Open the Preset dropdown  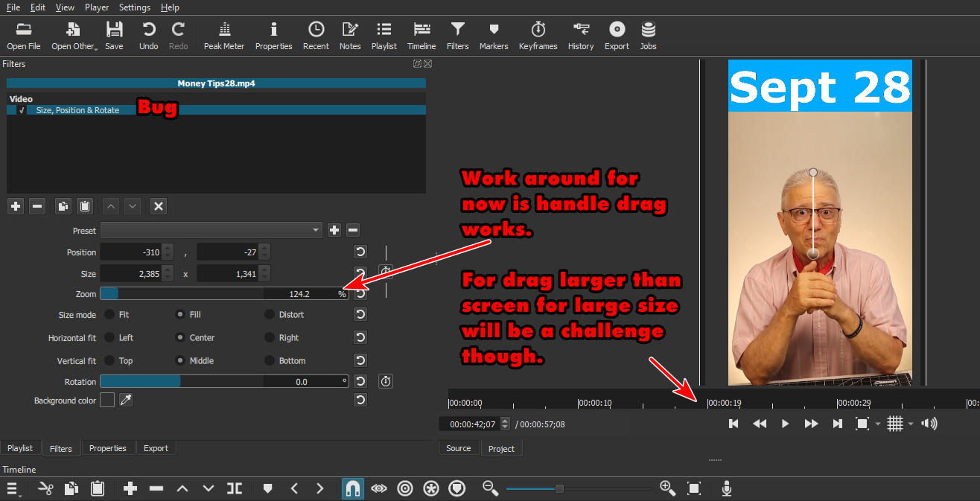click(x=211, y=230)
